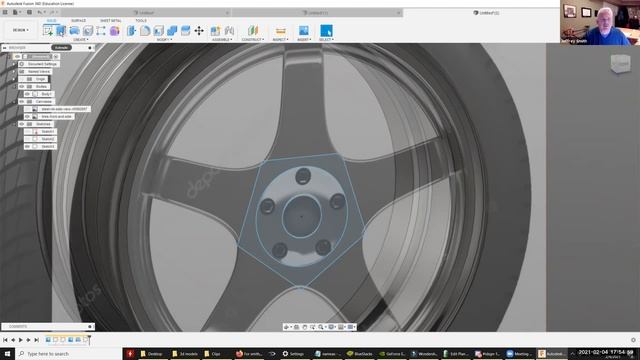The width and height of the screenshot is (640, 360).
Task: Select the Offset Face tool icon
Action: click(x=185, y=31)
